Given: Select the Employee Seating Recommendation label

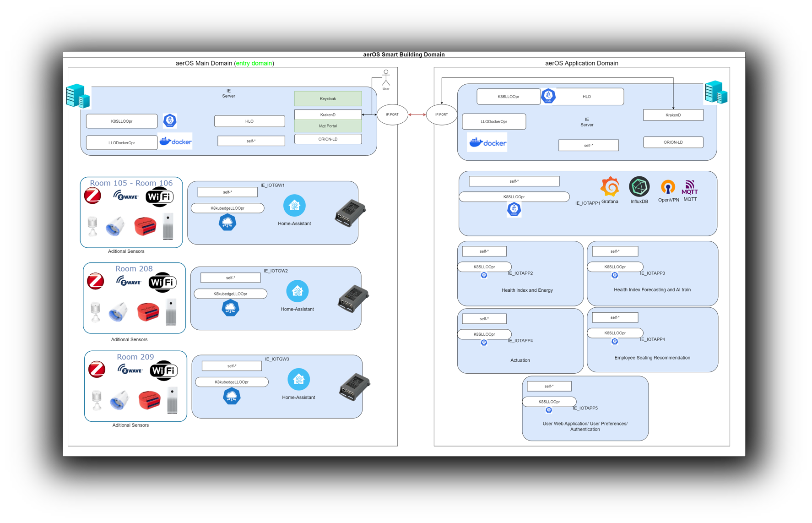Looking at the screenshot, I should click(x=652, y=358).
